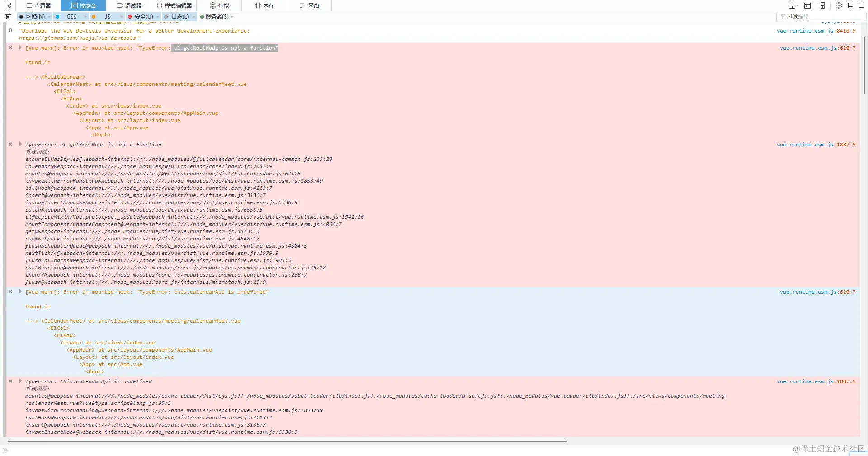Click the command prompt chevron at the bottom
The width and height of the screenshot is (868, 456).
tap(5, 451)
